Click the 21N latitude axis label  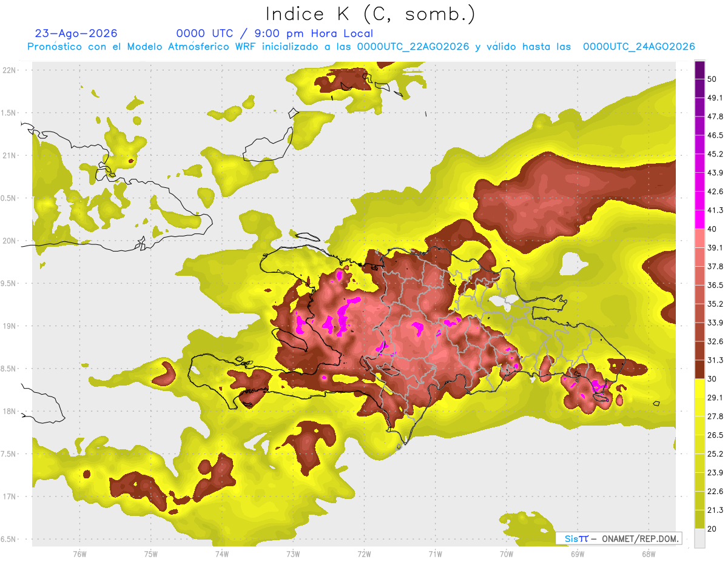pos(9,155)
